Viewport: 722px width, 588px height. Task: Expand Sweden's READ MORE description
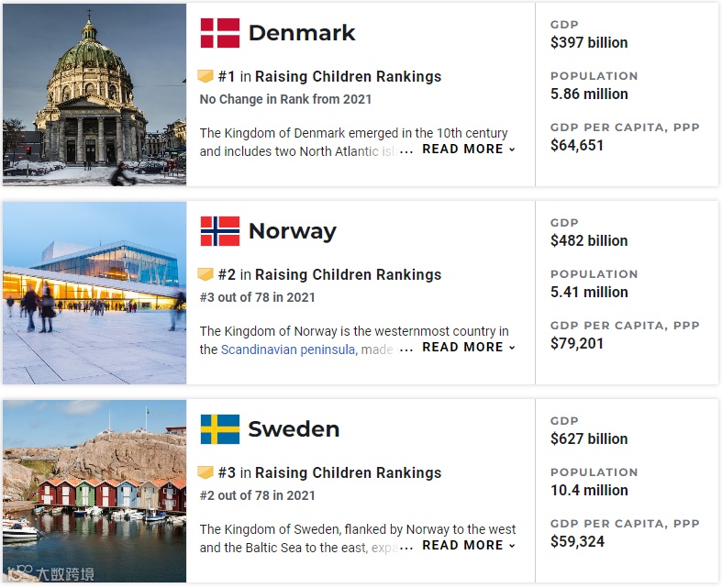coord(468,545)
